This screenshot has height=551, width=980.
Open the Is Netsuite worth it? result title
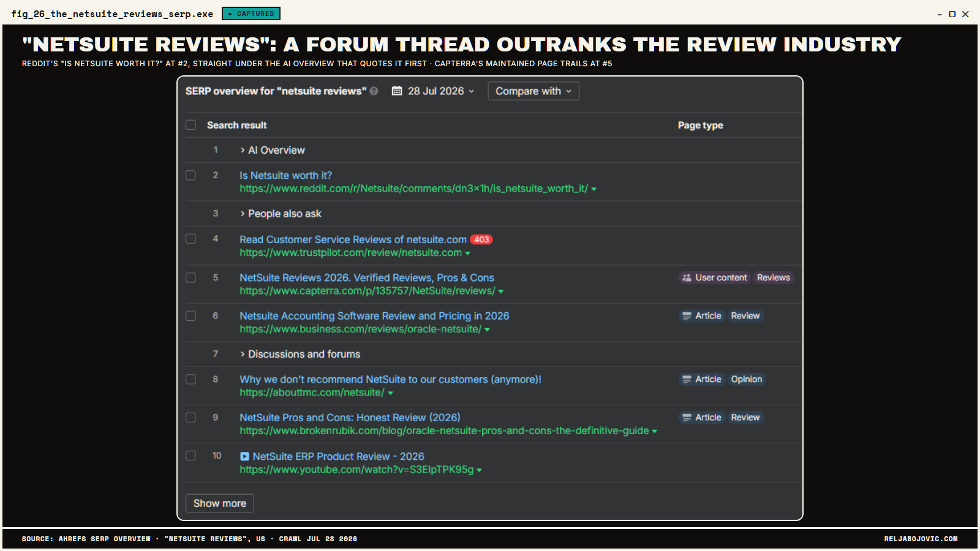pyautogui.click(x=286, y=176)
